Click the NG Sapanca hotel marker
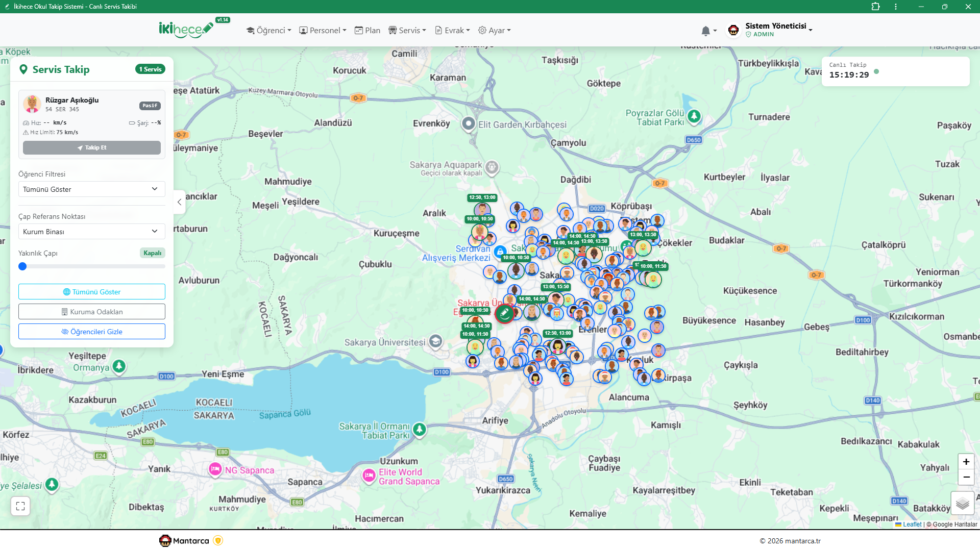The height and width of the screenshot is (551, 980). (215, 469)
